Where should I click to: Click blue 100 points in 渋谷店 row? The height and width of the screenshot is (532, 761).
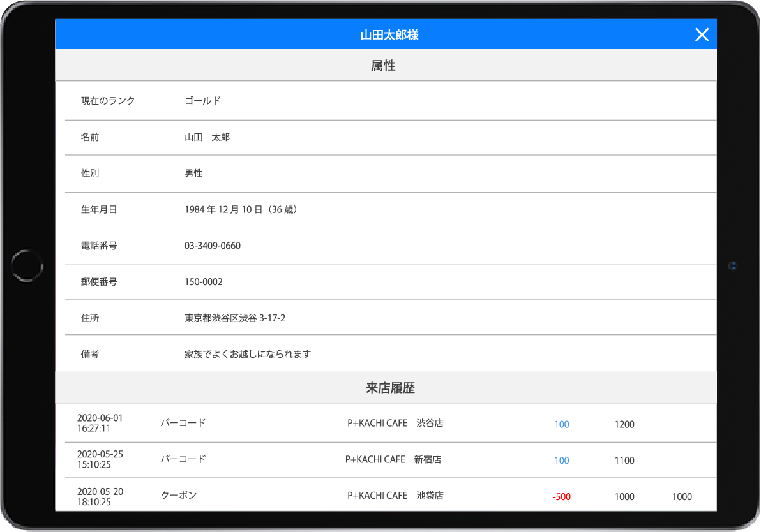coord(562,424)
